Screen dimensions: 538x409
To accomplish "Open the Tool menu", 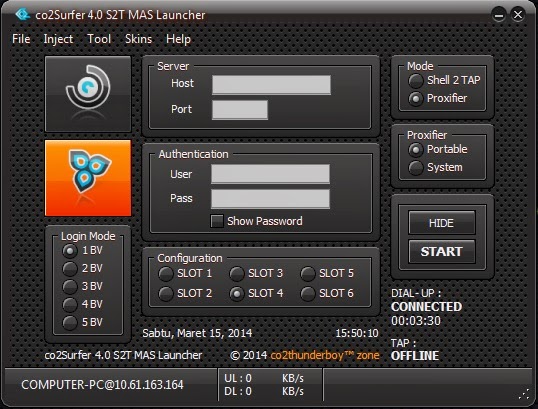I will [x=99, y=39].
